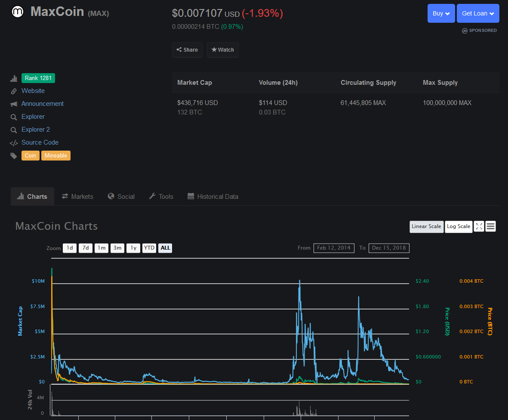The height and width of the screenshot is (420, 508).
Task: Click the Rank 1281 badge
Action: pos(38,78)
